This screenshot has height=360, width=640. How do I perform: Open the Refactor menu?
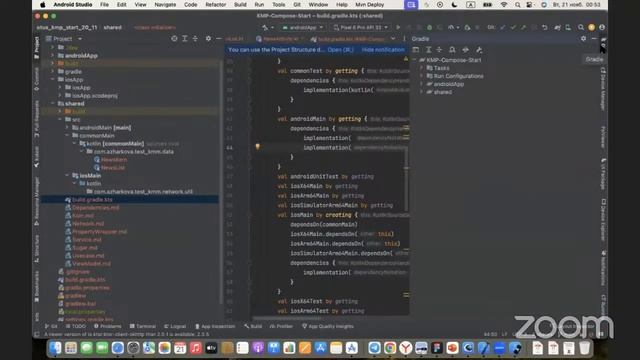(216, 5)
